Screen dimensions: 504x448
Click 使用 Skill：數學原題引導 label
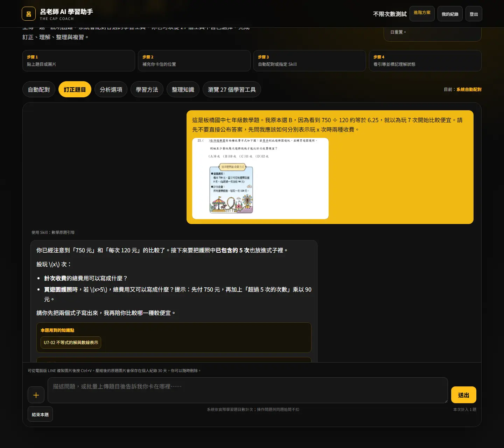53,232
